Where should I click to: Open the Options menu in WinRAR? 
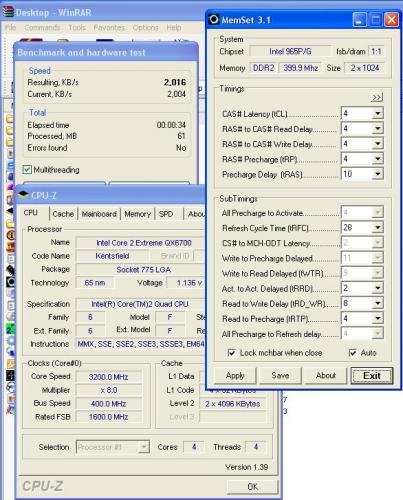(145, 28)
